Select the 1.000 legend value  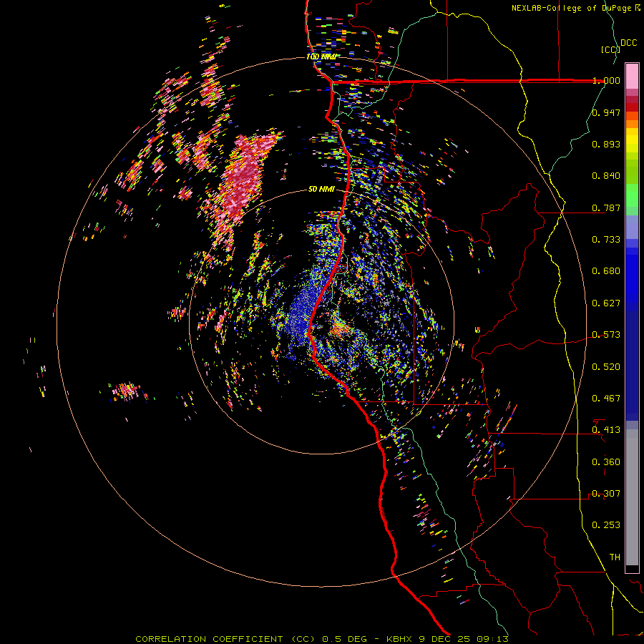(606, 80)
